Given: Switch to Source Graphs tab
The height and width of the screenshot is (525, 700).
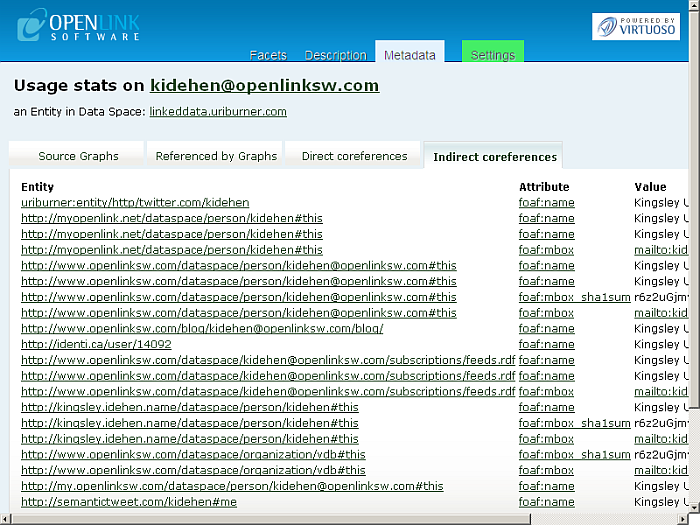Looking at the screenshot, I should pyautogui.click(x=77, y=155).
